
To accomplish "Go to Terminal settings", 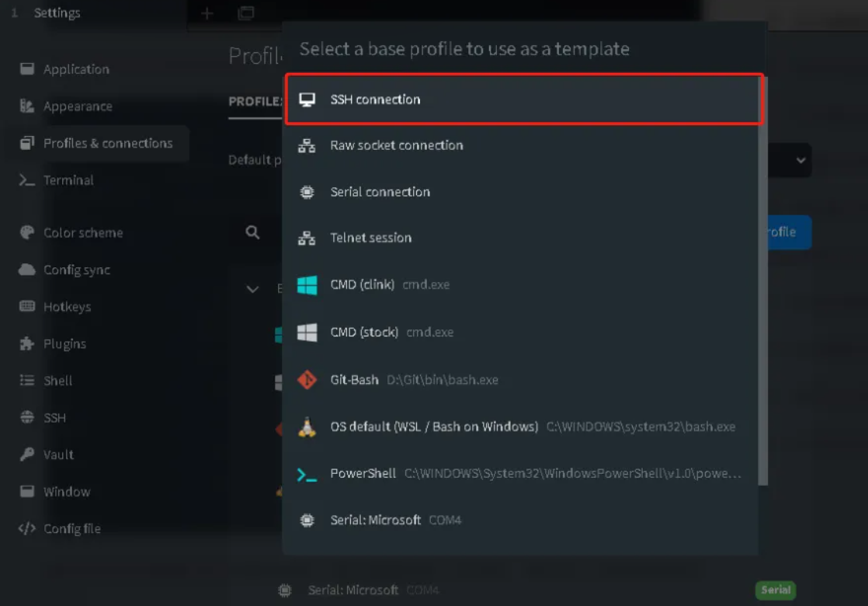I will click(97, 180).
